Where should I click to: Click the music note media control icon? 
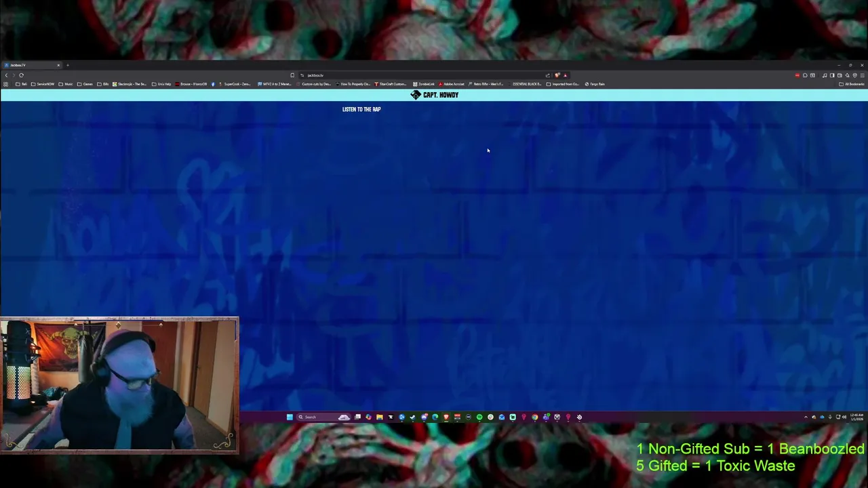(x=825, y=75)
